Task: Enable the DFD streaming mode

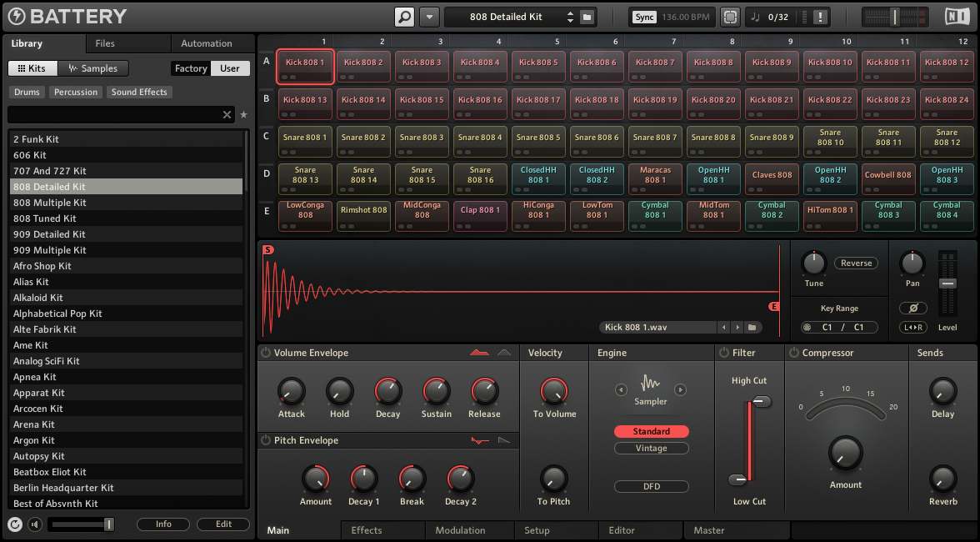Action: 652,486
